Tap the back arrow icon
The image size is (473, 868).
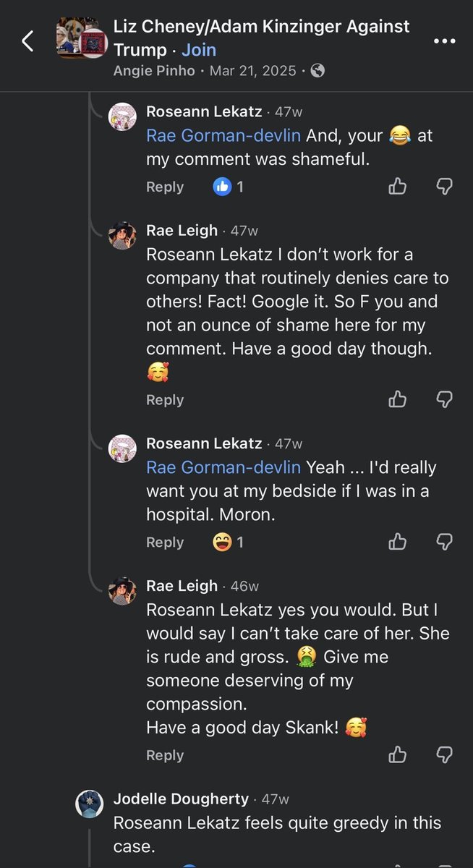[x=27, y=41]
